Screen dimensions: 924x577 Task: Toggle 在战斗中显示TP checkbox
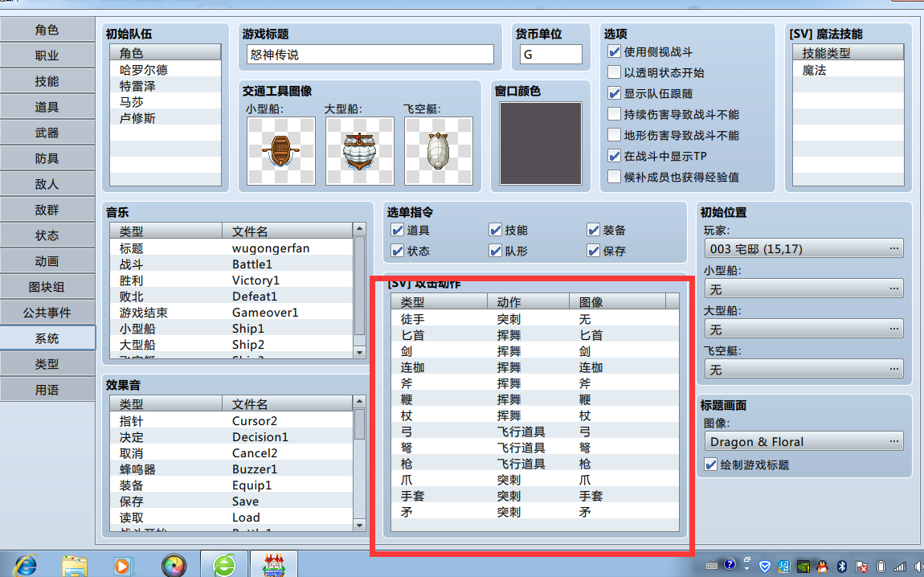point(614,156)
